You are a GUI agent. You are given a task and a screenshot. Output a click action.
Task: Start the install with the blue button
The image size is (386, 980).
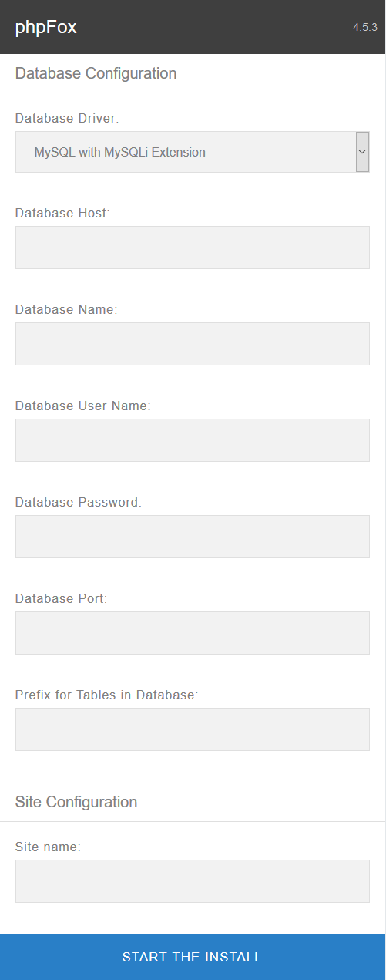[193, 957]
